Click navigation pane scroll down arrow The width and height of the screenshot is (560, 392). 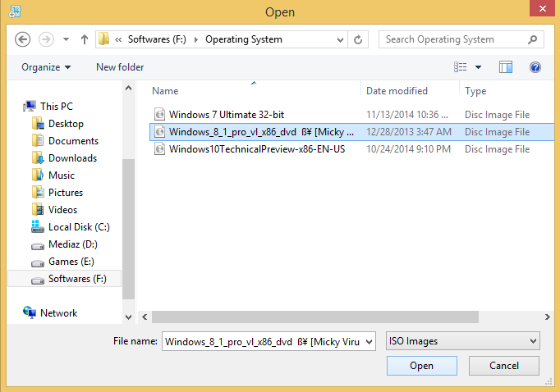coord(129,317)
